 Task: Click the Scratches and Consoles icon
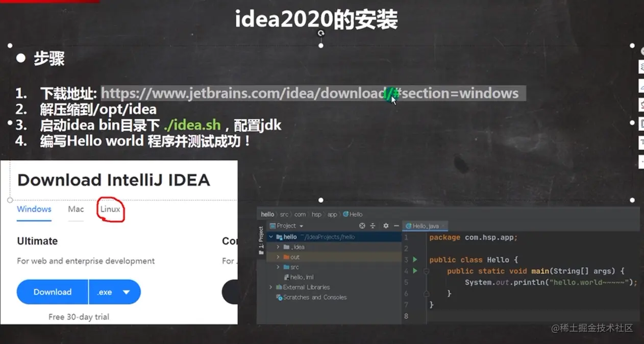point(279,297)
